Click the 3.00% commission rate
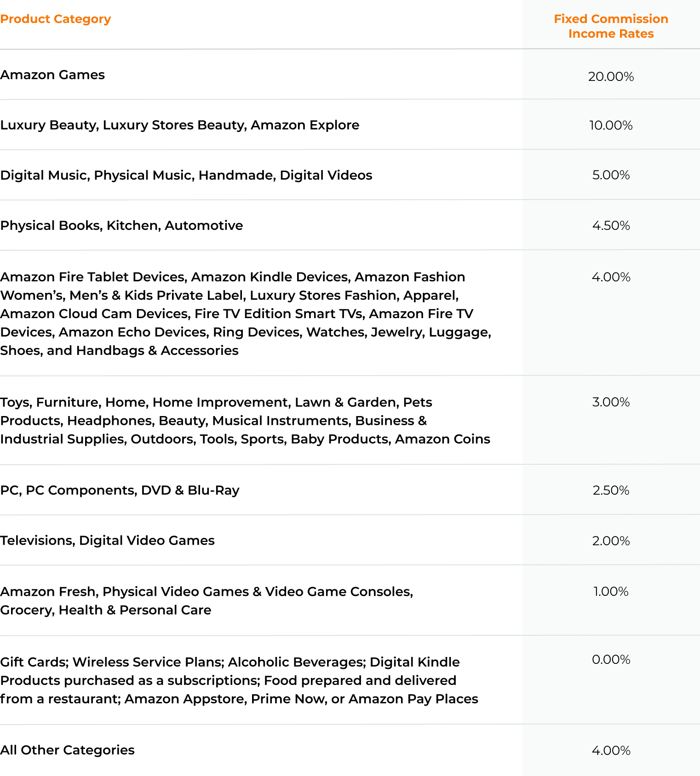 click(611, 402)
